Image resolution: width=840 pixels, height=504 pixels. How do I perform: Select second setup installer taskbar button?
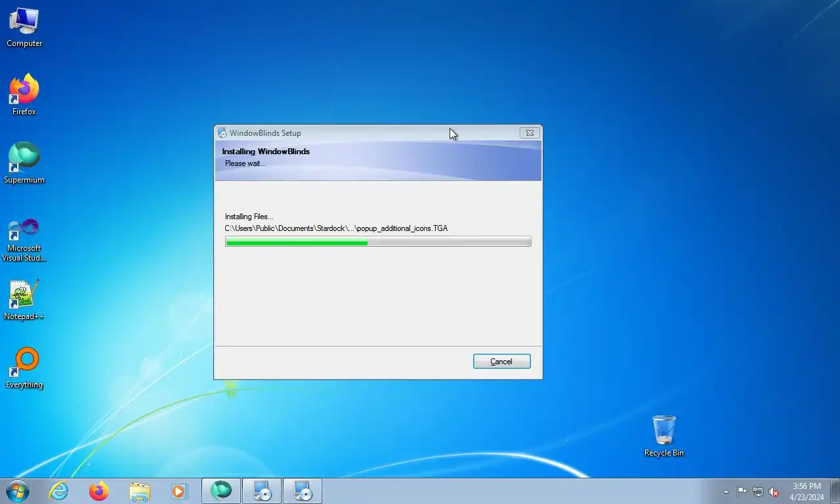click(303, 491)
